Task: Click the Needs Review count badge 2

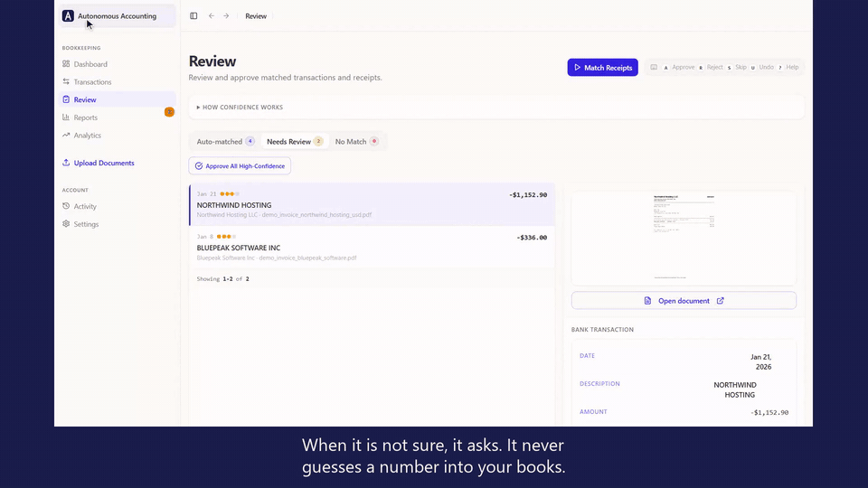Action: pyautogui.click(x=318, y=141)
